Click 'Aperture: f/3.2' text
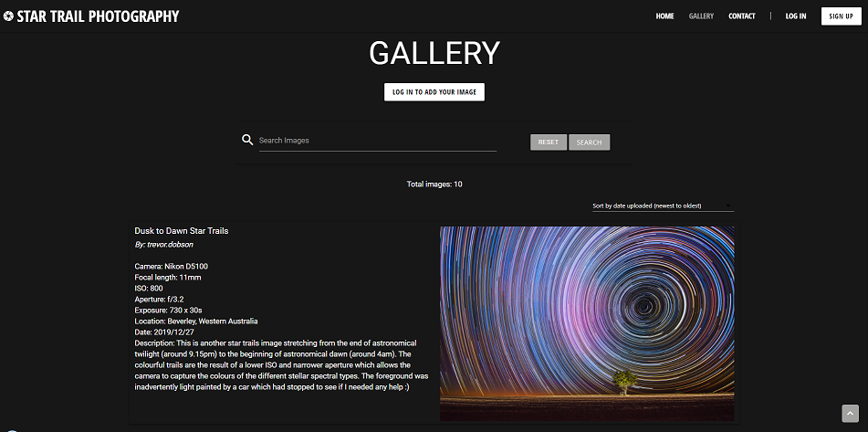The width and height of the screenshot is (868, 432). (x=160, y=299)
